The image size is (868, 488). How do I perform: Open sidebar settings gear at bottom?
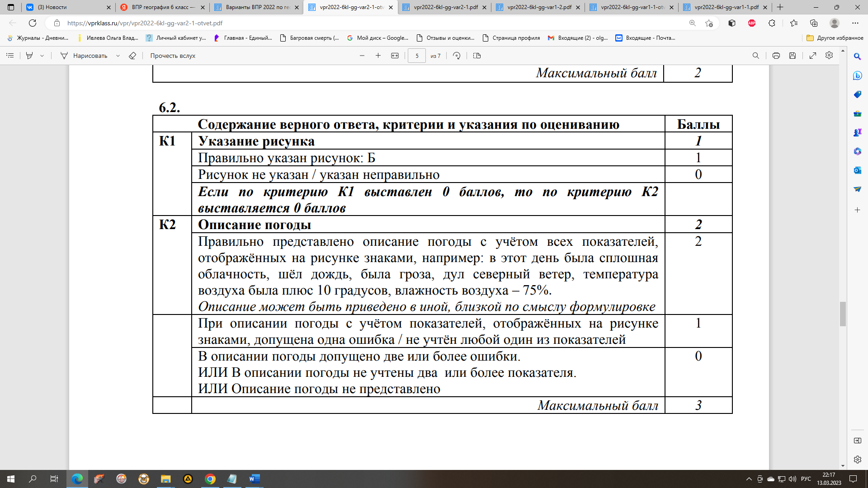click(x=857, y=460)
